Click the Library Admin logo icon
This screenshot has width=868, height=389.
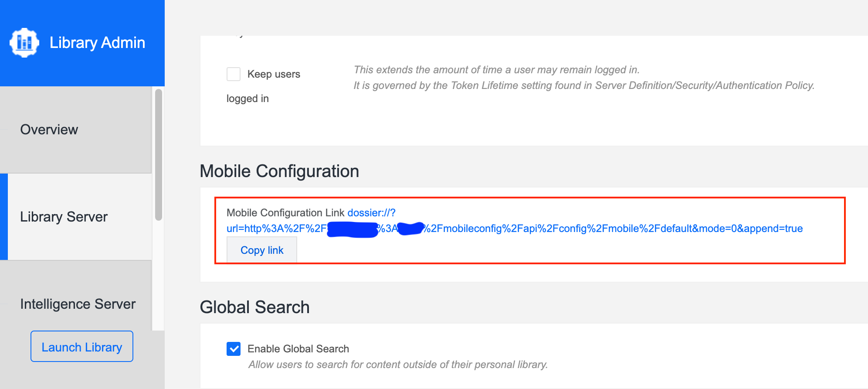[24, 43]
